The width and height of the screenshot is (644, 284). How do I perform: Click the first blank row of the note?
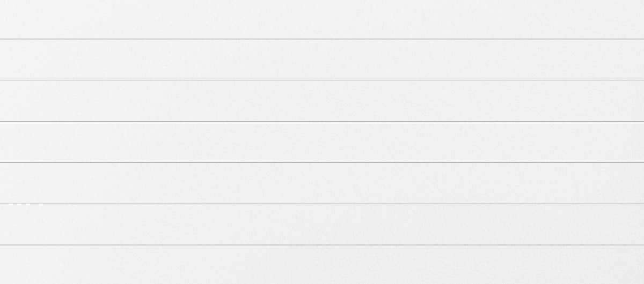coord(322,19)
